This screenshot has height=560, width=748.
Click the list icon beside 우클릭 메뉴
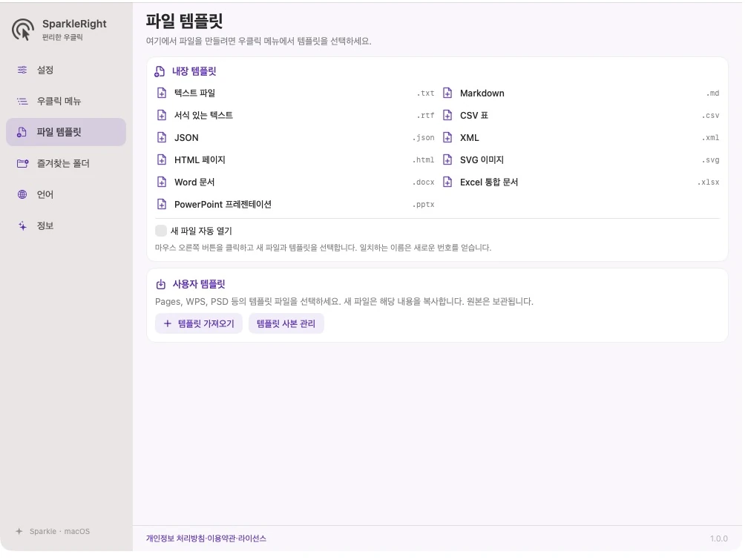coord(22,101)
